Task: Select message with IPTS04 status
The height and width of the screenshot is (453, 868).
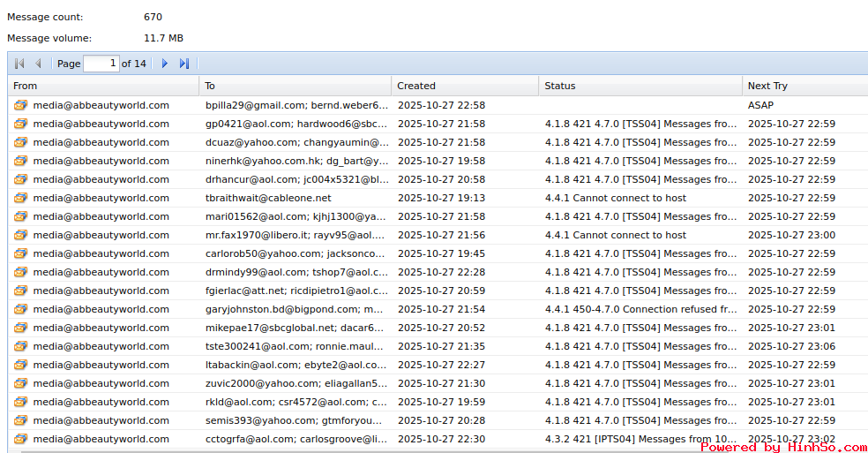Action: point(640,439)
